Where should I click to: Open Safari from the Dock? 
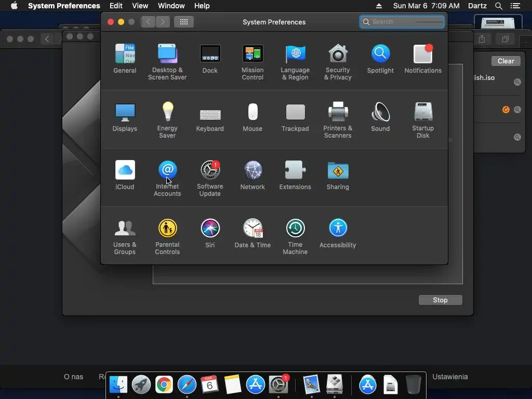coord(187,385)
